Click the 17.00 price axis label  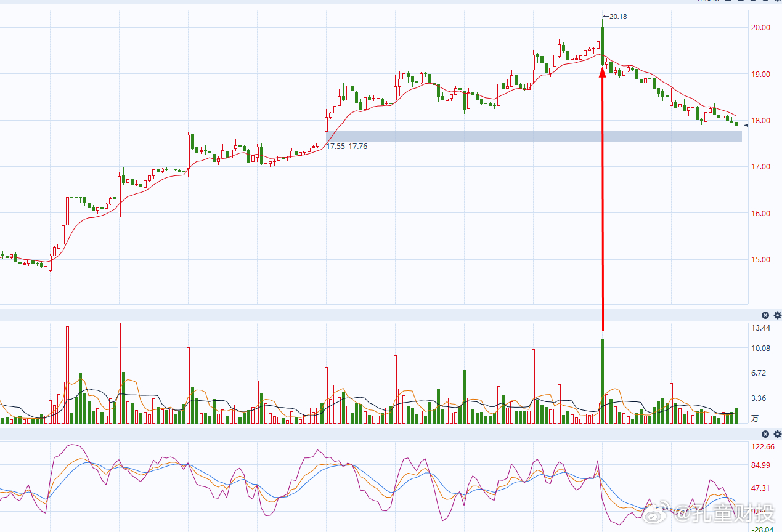coord(760,167)
